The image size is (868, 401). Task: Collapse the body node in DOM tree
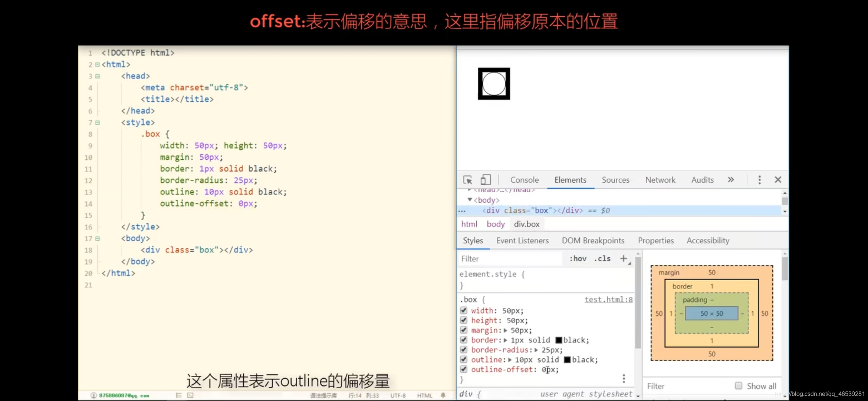pos(470,200)
